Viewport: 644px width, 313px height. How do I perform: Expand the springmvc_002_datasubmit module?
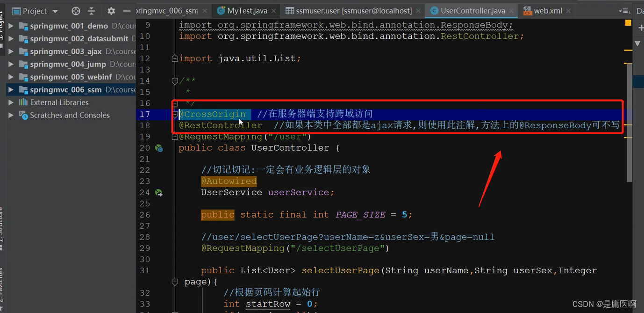tap(11, 39)
